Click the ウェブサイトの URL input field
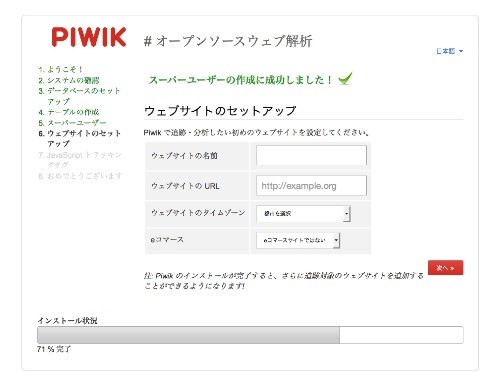 click(311, 186)
